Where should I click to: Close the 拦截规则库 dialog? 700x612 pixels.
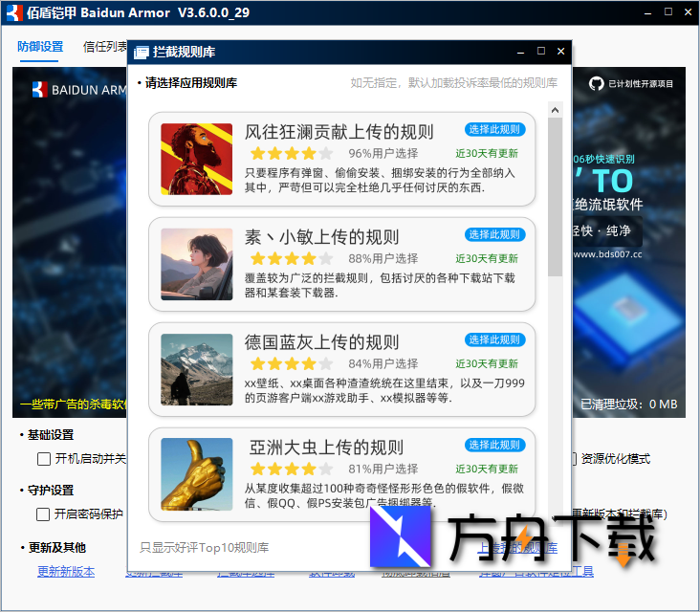[561, 52]
